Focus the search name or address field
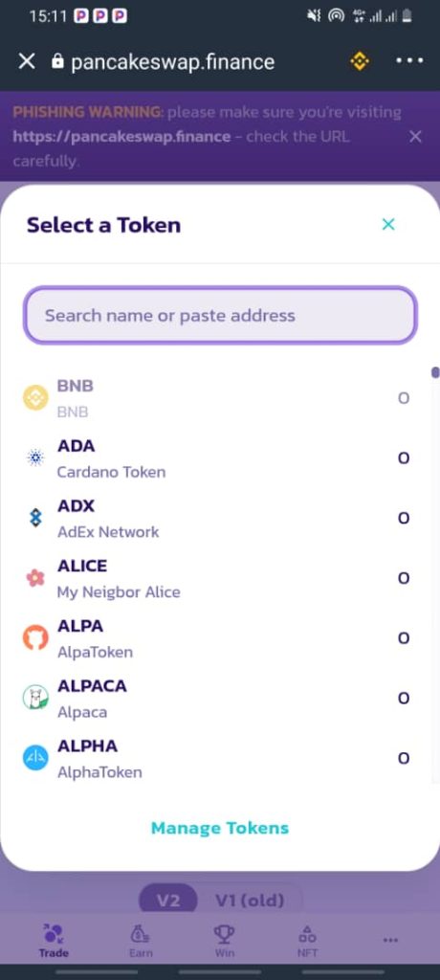This screenshot has width=440, height=980. click(220, 316)
